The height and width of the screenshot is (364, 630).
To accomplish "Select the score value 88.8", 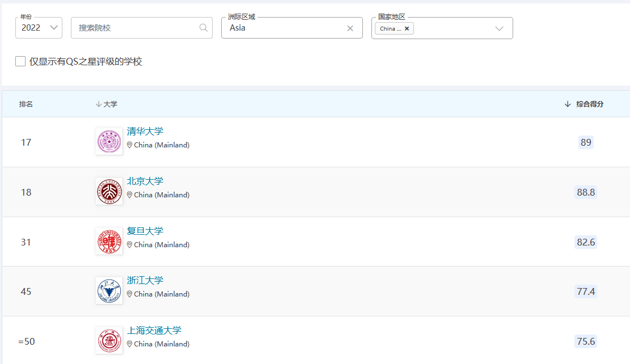I will click(x=586, y=192).
